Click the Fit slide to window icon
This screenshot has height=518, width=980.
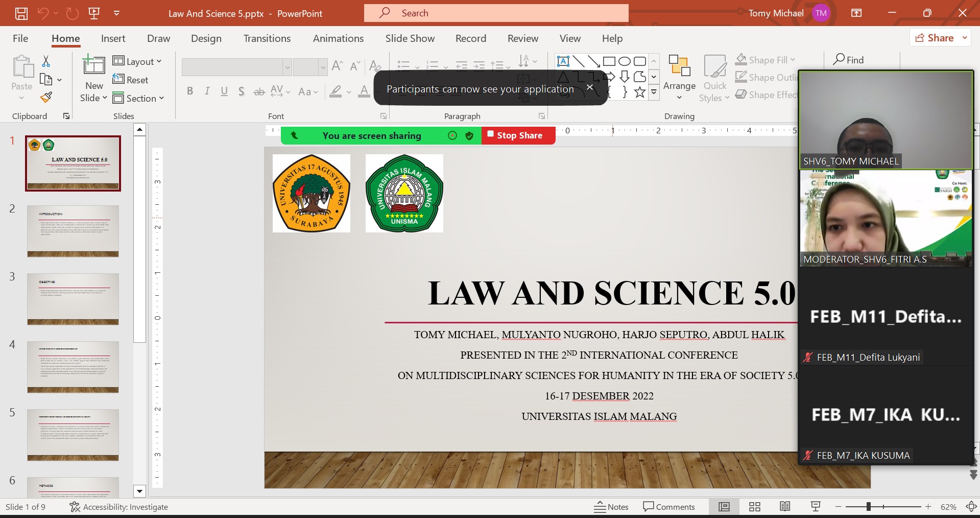pyautogui.click(x=971, y=507)
